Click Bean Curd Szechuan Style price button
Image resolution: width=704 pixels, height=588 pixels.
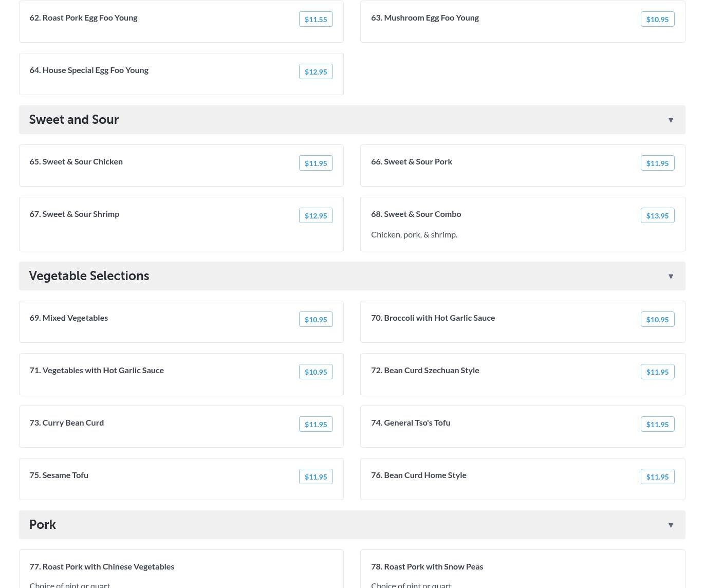[x=657, y=372]
